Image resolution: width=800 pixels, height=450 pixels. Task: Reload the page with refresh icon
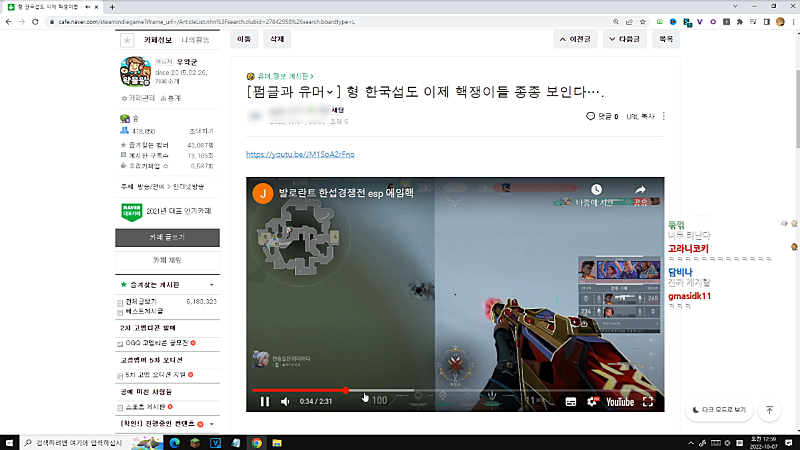point(35,22)
